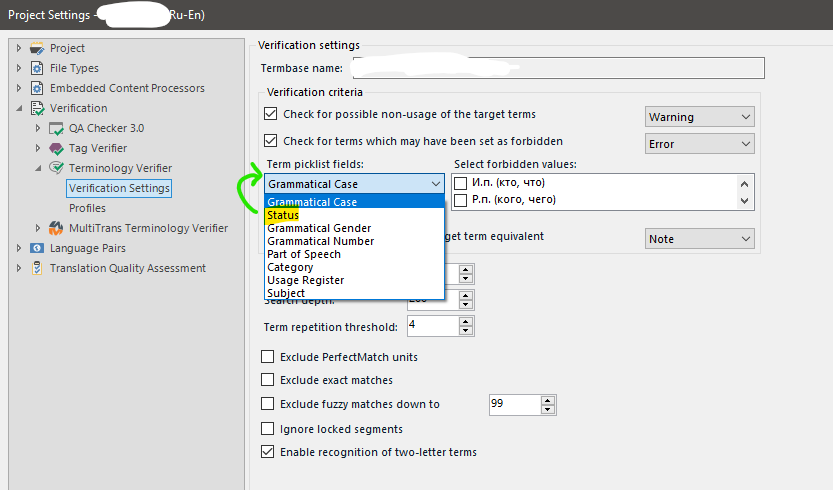The image size is (833, 490).
Task: Choose Grammatical Number from the list
Action: [354, 241]
